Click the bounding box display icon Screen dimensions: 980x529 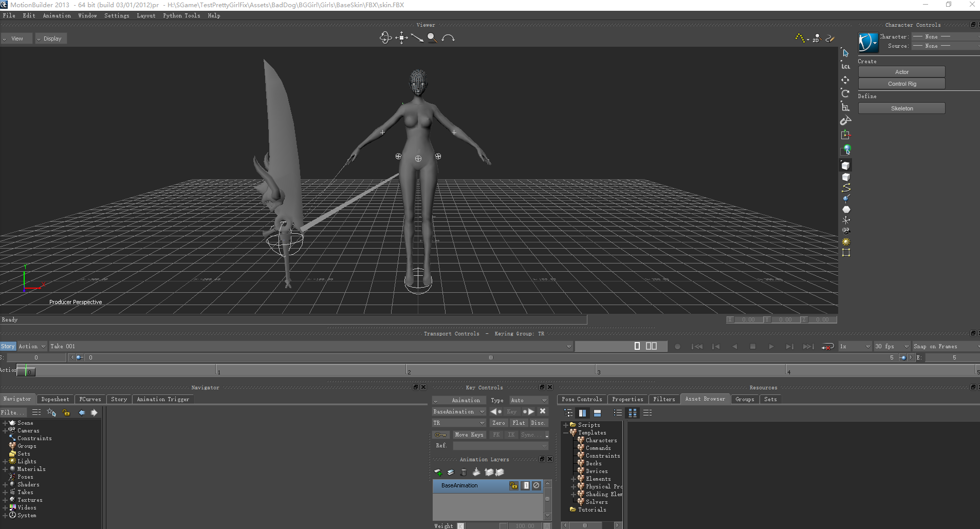[x=846, y=253]
